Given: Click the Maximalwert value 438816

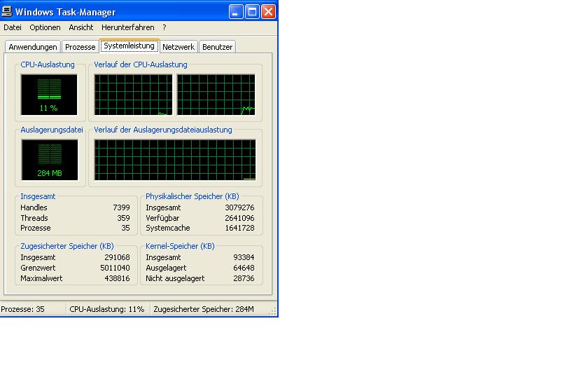Looking at the screenshot, I should [x=117, y=279].
